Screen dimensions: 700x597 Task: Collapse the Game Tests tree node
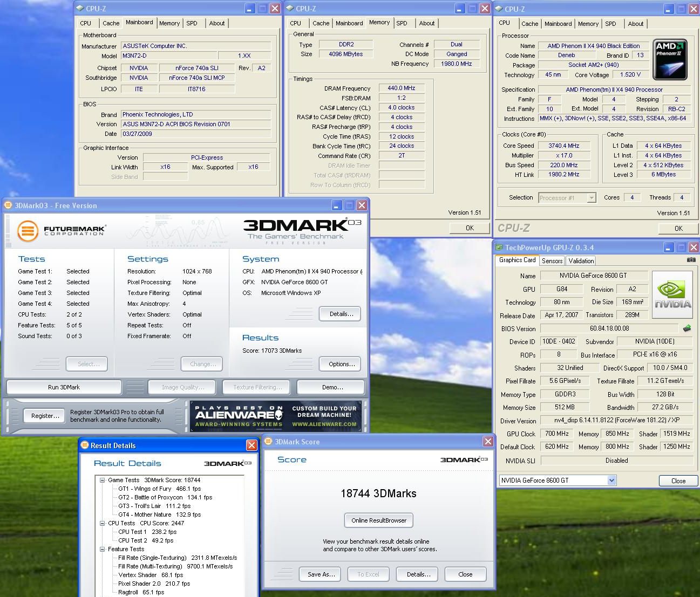coord(102,479)
